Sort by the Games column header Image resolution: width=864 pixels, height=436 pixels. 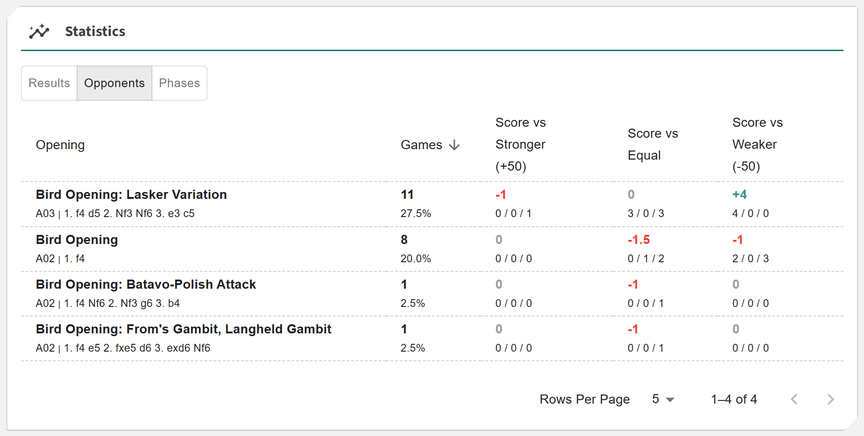pos(421,145)
